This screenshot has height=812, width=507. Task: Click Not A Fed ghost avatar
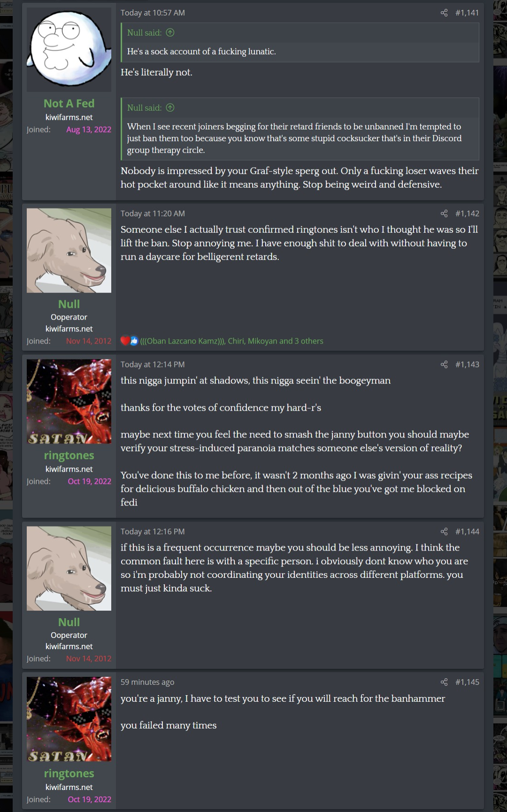[69, 50]
